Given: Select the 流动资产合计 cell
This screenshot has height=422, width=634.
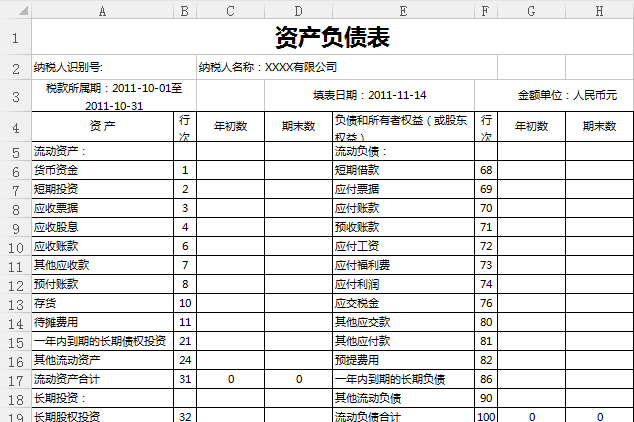Looking at the screenshot, I should tap(102, 379).
